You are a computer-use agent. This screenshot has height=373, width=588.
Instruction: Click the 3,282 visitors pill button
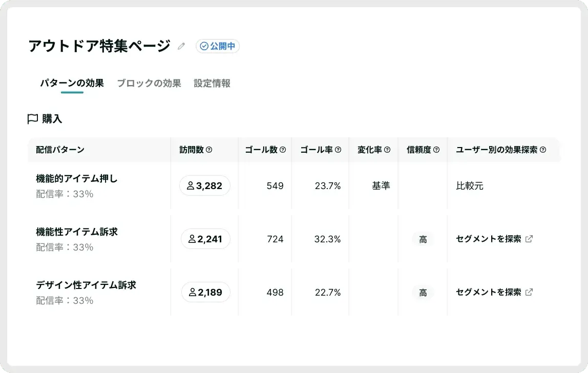204,185
